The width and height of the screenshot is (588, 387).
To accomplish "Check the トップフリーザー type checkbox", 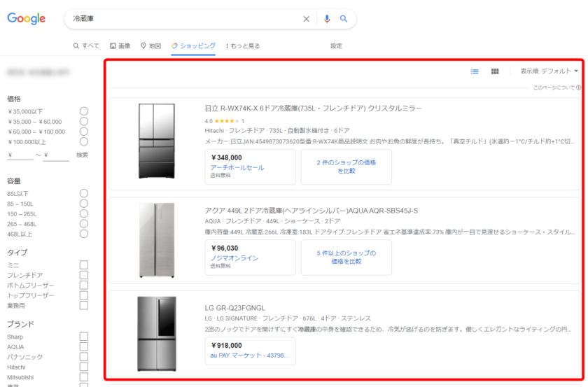I will [x=84, y=295].
